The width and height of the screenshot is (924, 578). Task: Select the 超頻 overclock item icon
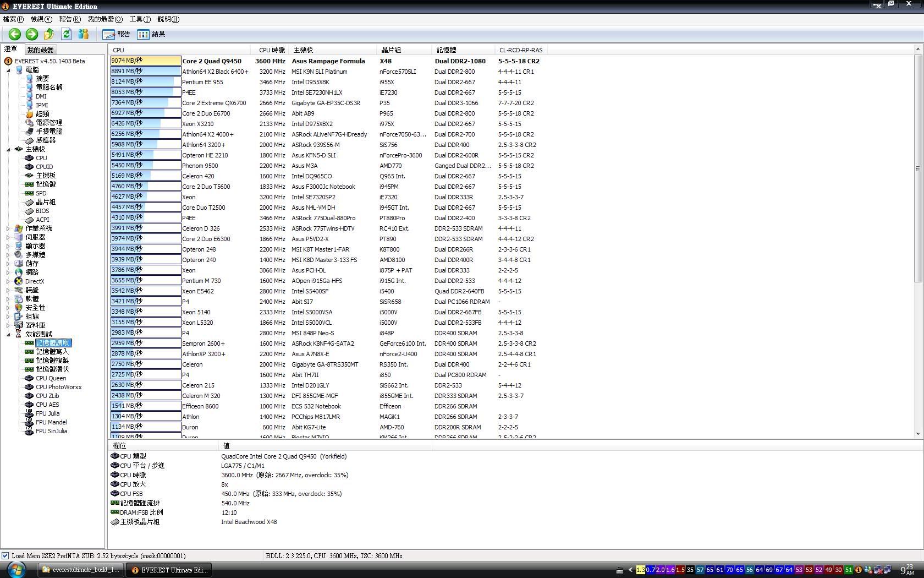(29, 114)
